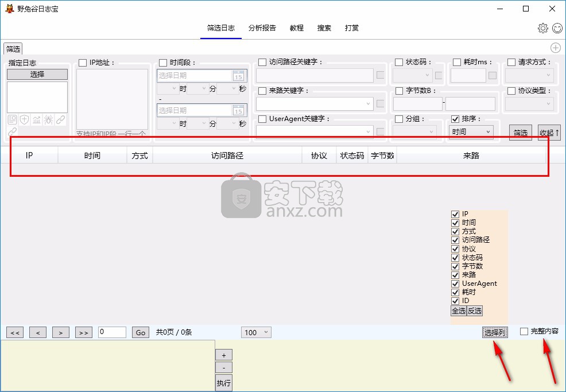Expand the 来路关键字 combo box
The height and width of the screenshot is (392, 566).
(x=315, y=103)
